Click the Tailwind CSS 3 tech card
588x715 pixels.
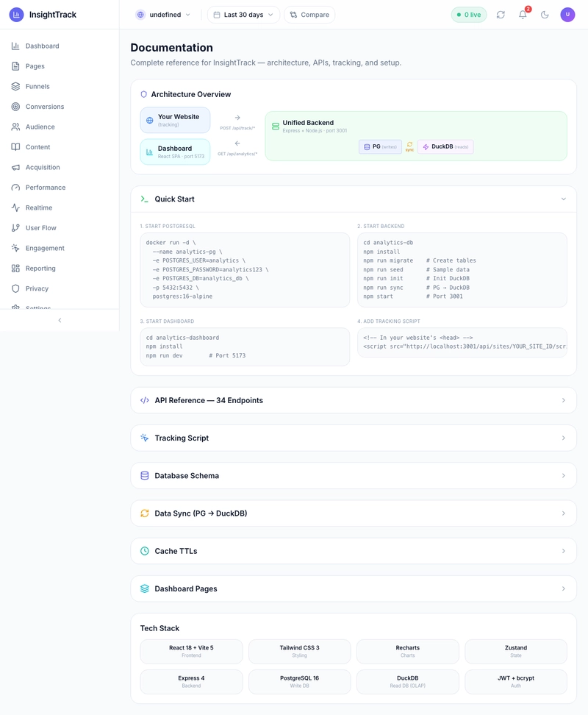pos(300,651)
